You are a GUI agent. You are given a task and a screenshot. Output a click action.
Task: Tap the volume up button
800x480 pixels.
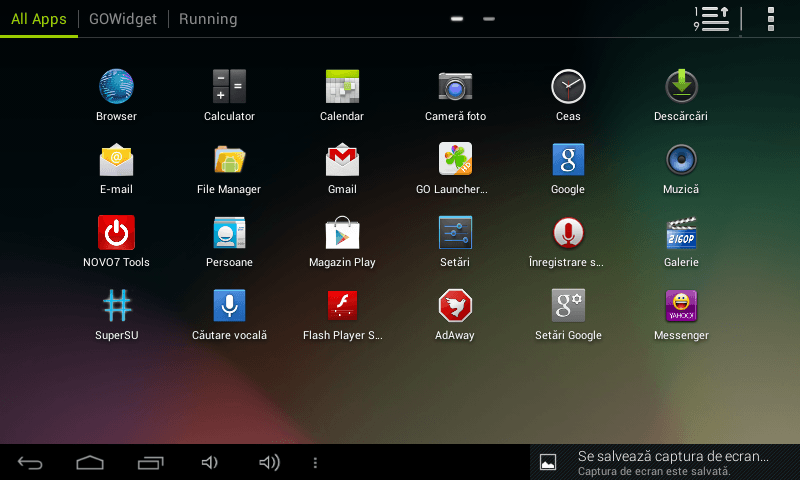tap(269, 462)
